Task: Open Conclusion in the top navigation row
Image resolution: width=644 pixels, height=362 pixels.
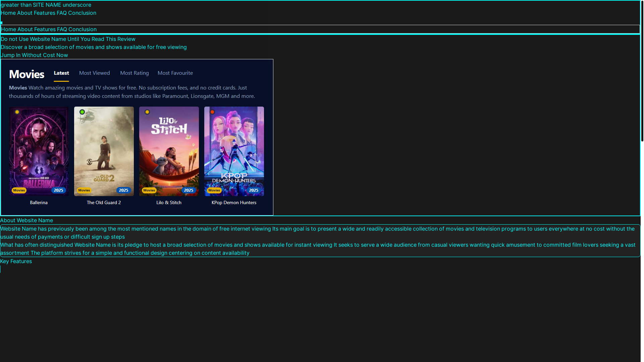Action: [82, 13]
